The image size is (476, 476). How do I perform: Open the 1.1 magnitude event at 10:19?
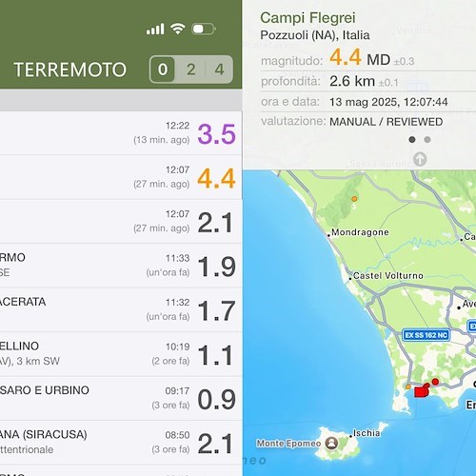[121, 354]
